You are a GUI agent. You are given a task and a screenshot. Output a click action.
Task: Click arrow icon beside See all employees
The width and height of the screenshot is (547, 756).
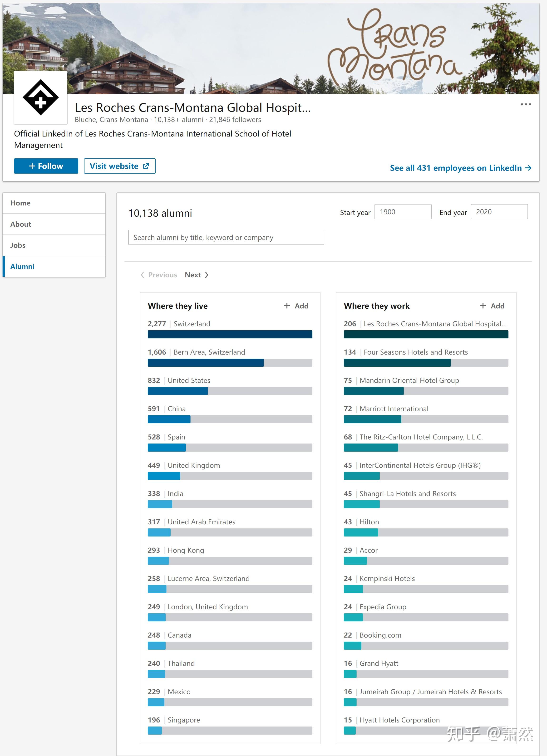pyautogui.click(x=528, y=168)
